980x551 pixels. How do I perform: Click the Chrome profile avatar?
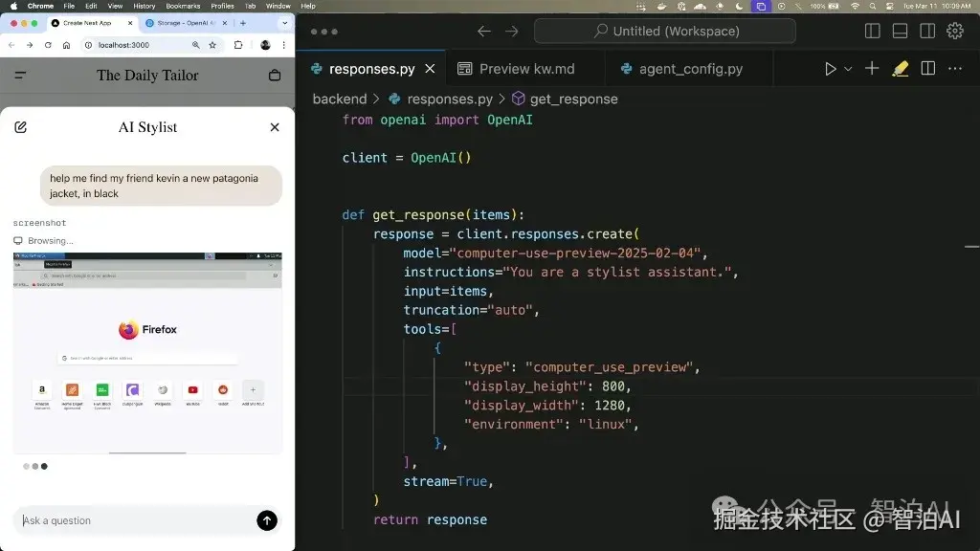coord(266,45)
